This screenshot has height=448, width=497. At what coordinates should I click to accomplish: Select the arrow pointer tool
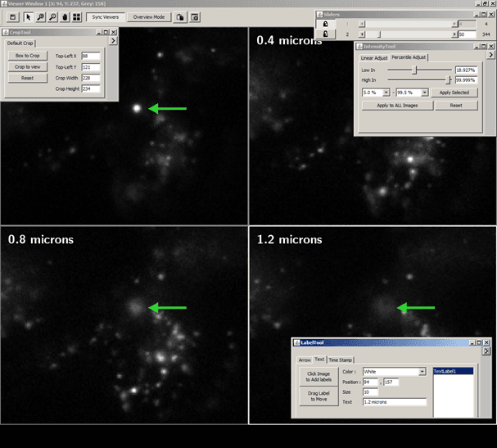(28, 17)
